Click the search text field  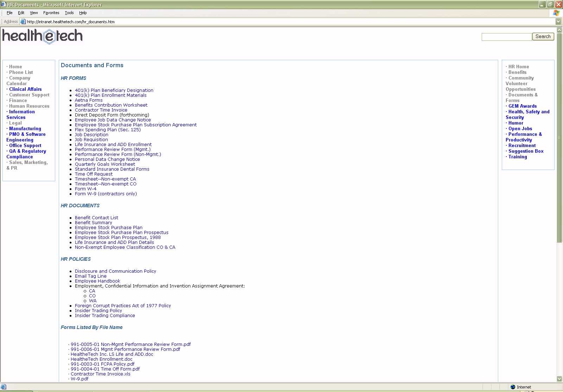(506, 37)
